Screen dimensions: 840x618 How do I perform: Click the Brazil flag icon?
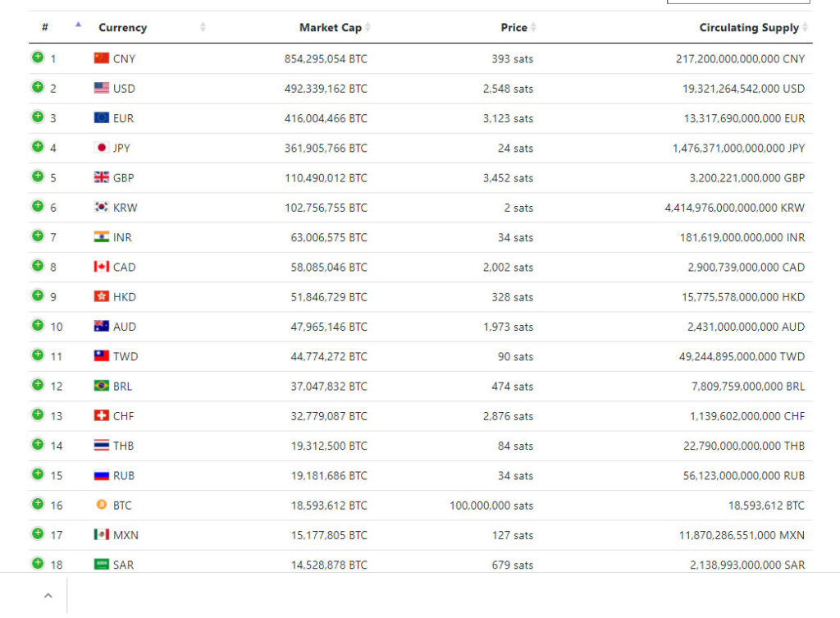[x=101, y=386]
